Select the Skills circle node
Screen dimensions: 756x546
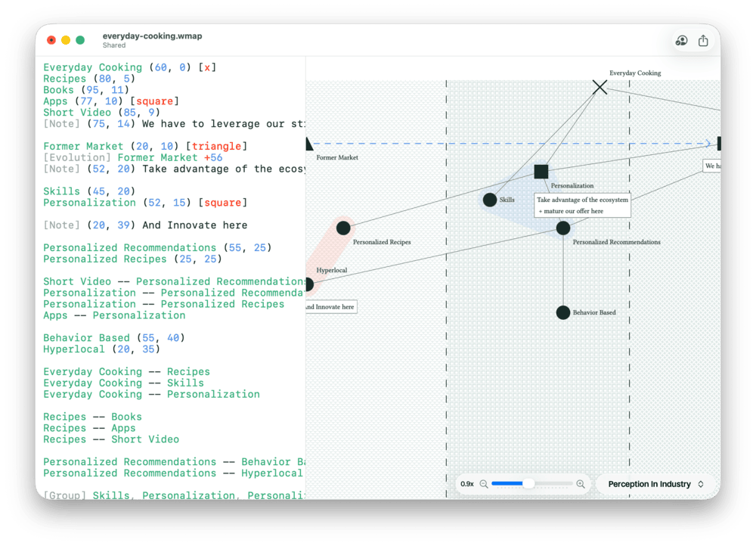click(489, 200)
